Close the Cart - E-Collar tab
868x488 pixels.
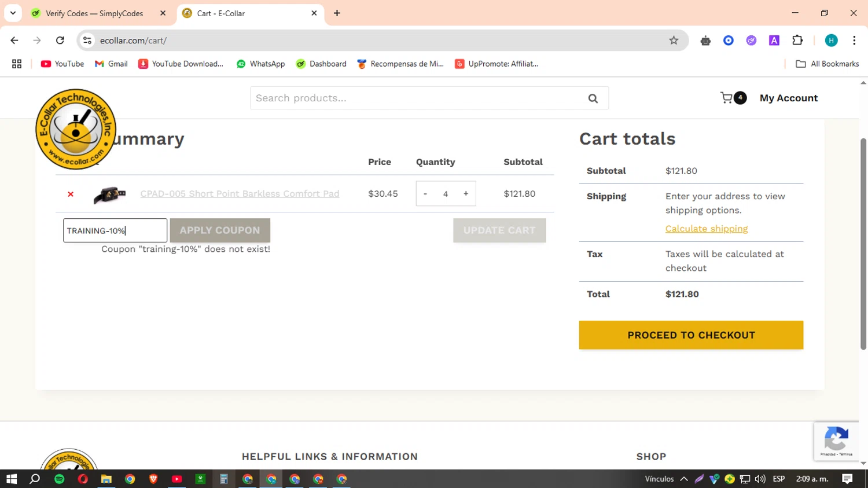coord(314,13)
